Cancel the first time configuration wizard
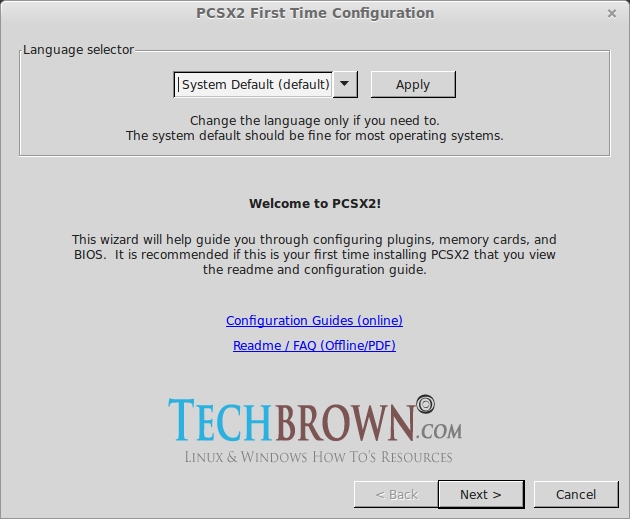The width and height of the screenshot is (630, 519). click(576, 494)
